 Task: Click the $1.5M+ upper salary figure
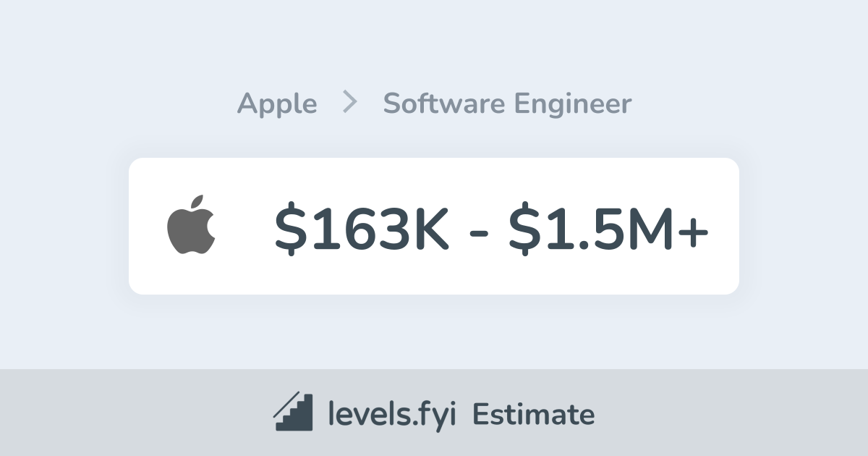pos(608,226)
